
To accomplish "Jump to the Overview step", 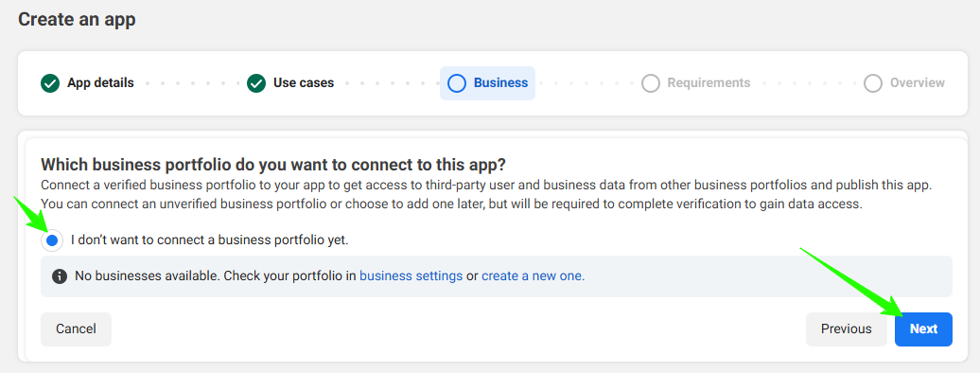I will click(x=918, y=83).
